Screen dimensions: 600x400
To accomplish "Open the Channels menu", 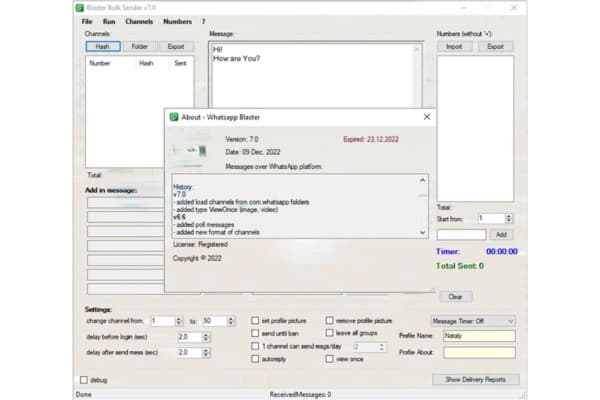I will click(x=140, y=21).
